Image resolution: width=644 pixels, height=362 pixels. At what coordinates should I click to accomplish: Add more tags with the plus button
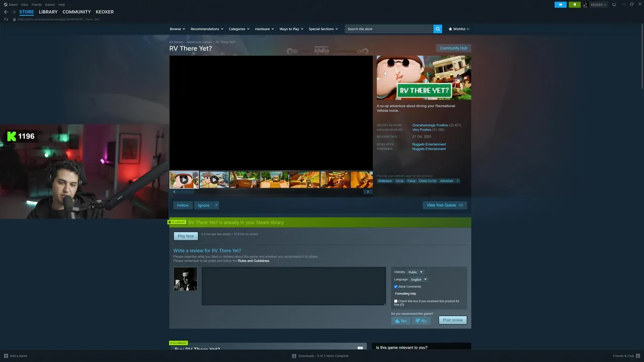point(457,181)
